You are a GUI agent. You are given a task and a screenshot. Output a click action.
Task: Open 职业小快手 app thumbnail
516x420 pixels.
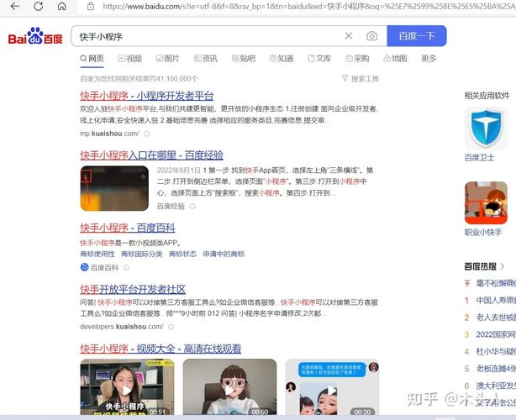[x=486, y=202]
